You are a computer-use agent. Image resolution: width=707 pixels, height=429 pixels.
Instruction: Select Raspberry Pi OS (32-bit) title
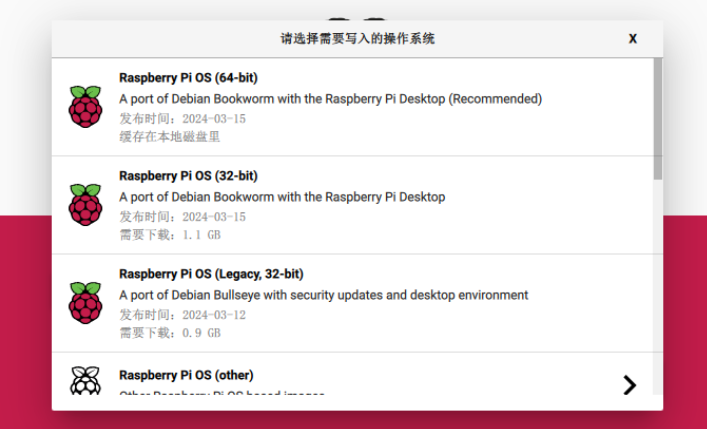click(x=188, y=176)
